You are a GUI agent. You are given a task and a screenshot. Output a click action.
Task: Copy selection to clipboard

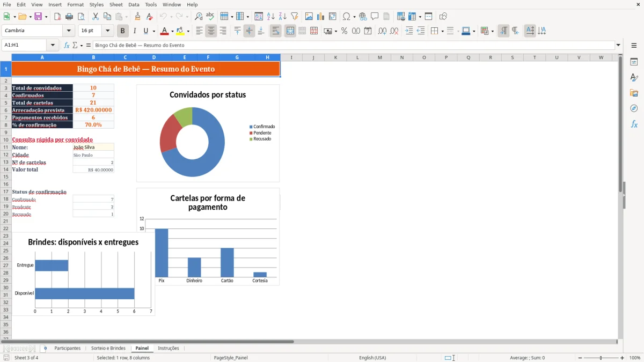coord(107,17)
